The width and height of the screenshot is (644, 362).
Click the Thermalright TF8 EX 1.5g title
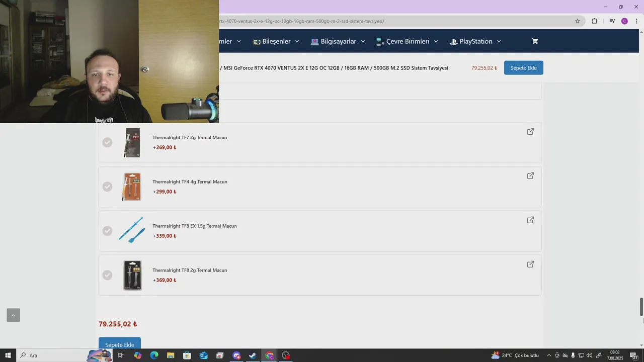[195, 226]
